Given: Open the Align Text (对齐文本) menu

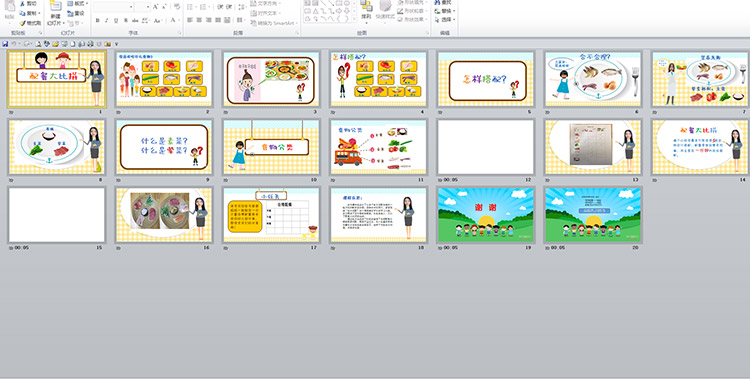Looking at the screenshot, I should [x=265, y=13].
